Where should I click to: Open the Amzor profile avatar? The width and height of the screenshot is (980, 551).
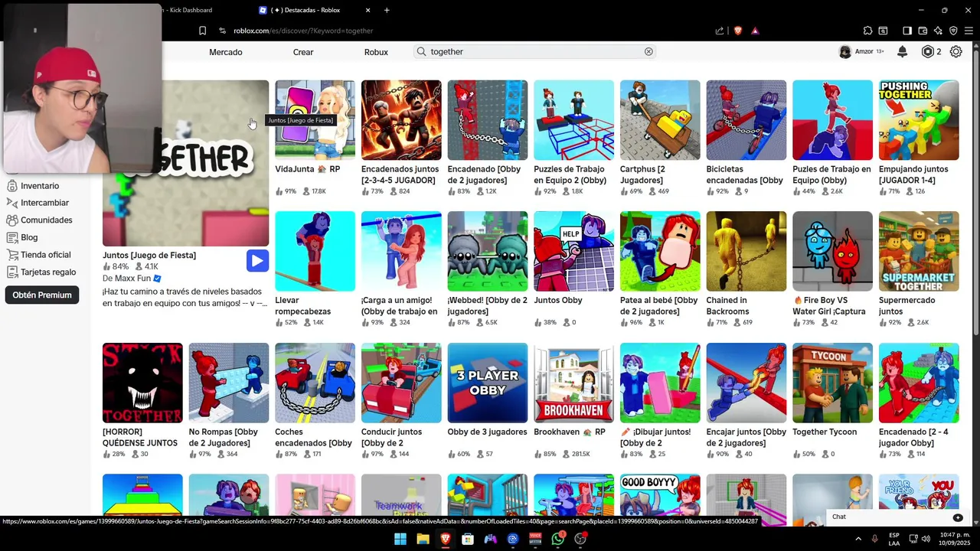pos(844,51)
